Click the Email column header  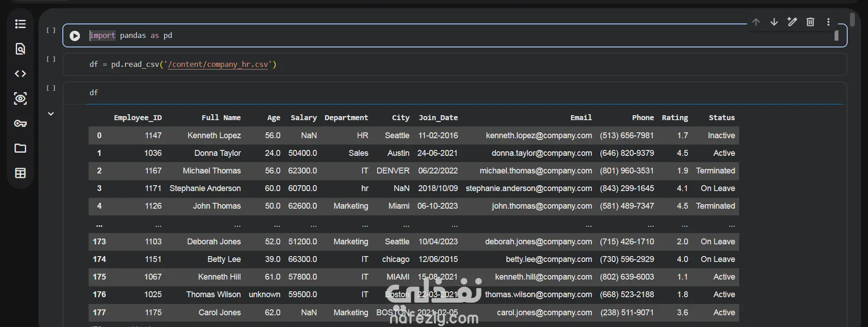[x=581, y=118]
